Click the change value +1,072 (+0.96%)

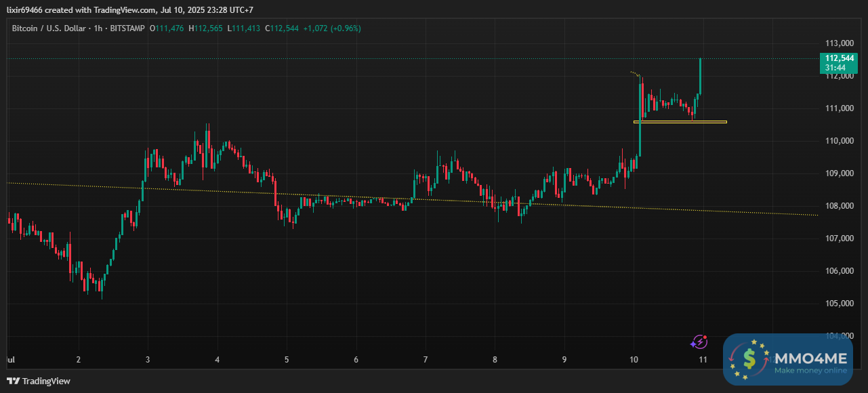(x=332, y=28)
